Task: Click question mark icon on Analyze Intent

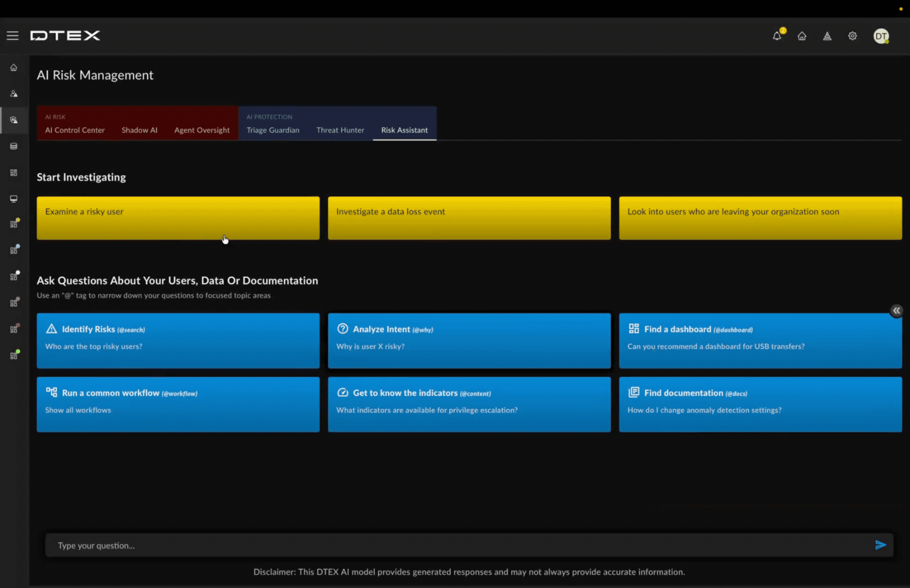Action: (x=342, y=328)
